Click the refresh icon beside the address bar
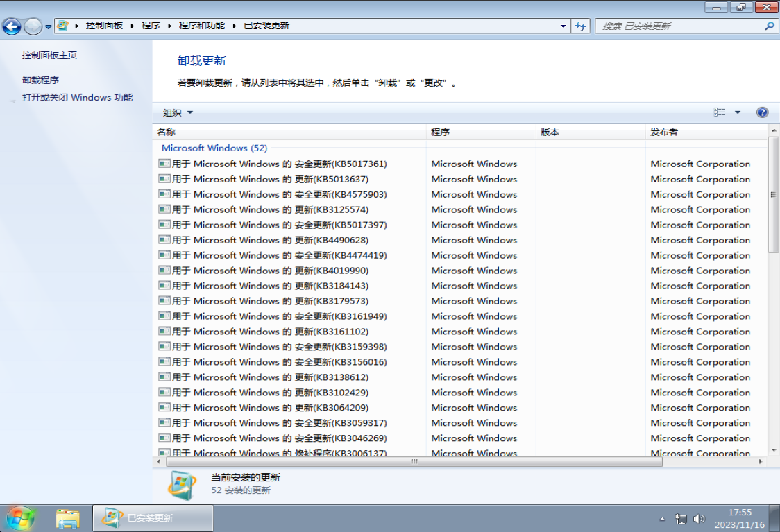The image size is (780, 532). click(x=579, y=26)
